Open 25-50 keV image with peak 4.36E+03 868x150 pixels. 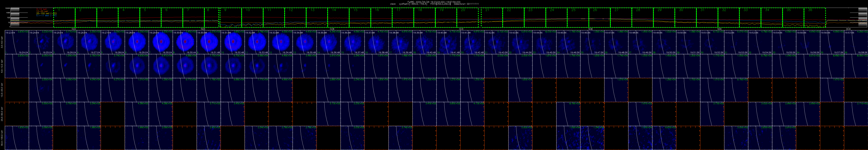137,114
